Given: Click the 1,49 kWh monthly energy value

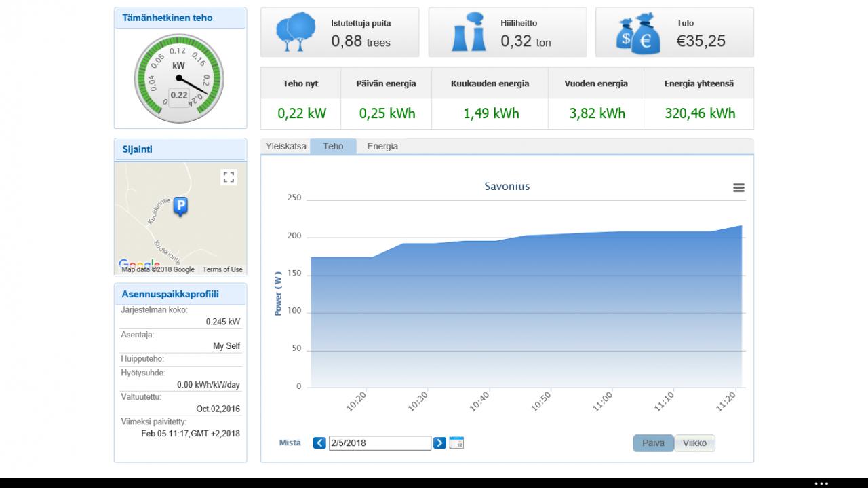Looking at the screenshot, I should [x=491, y=113].
